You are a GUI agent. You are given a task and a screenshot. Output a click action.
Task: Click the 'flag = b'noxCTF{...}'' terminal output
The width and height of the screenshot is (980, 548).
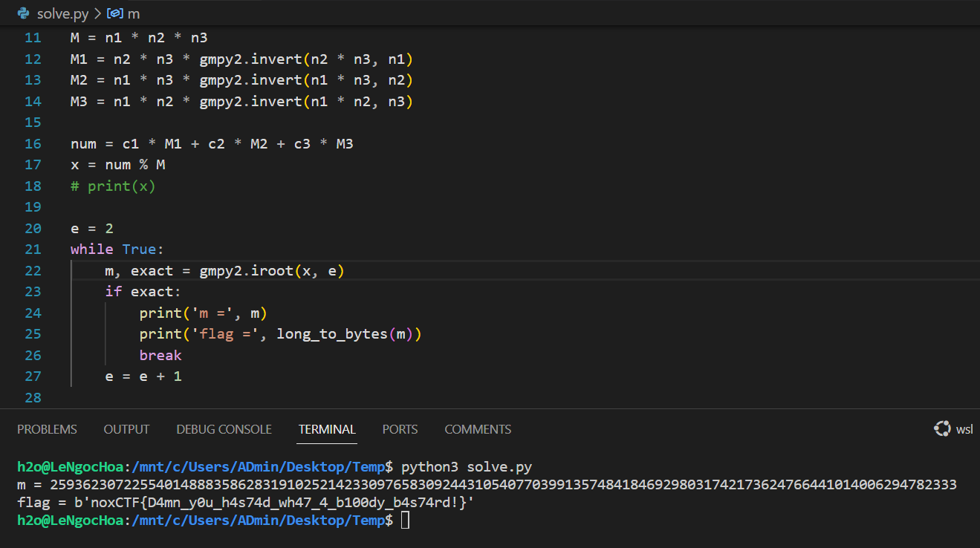coord(246,503)
